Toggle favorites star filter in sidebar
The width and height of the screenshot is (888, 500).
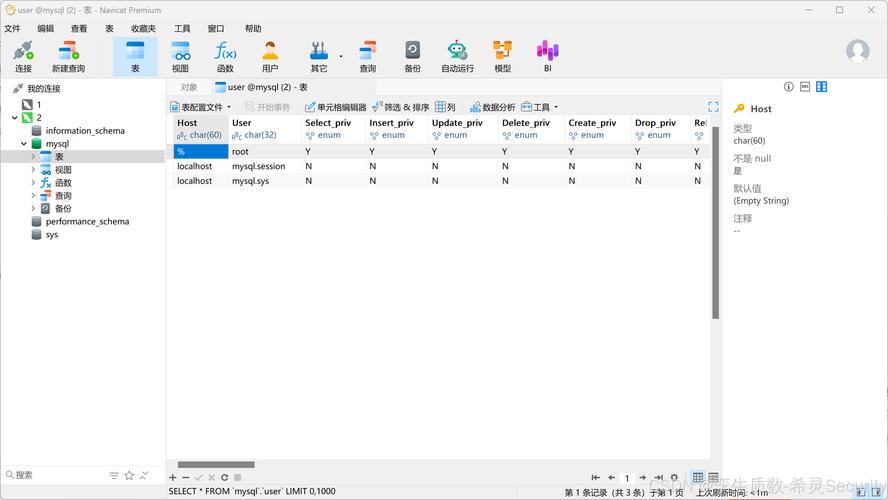coord(129,475)
